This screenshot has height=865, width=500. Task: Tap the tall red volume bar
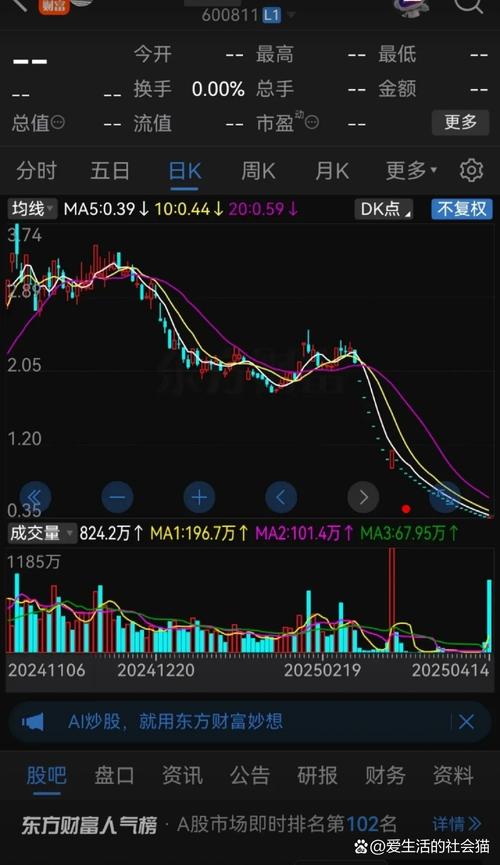(392, 600)
